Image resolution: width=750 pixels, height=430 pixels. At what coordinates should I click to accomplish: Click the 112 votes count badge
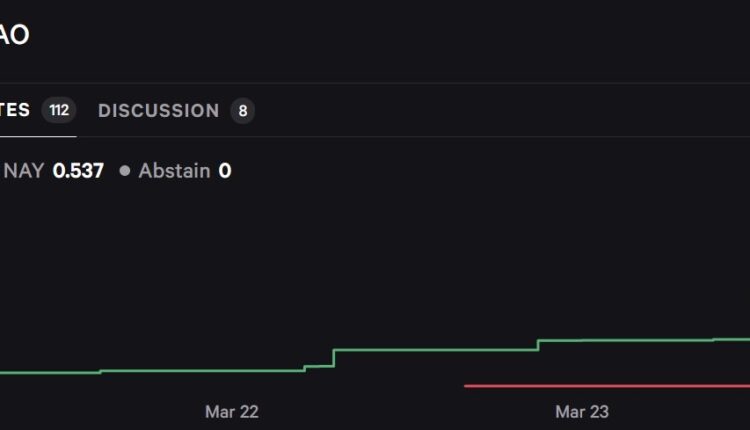(59, 110)
